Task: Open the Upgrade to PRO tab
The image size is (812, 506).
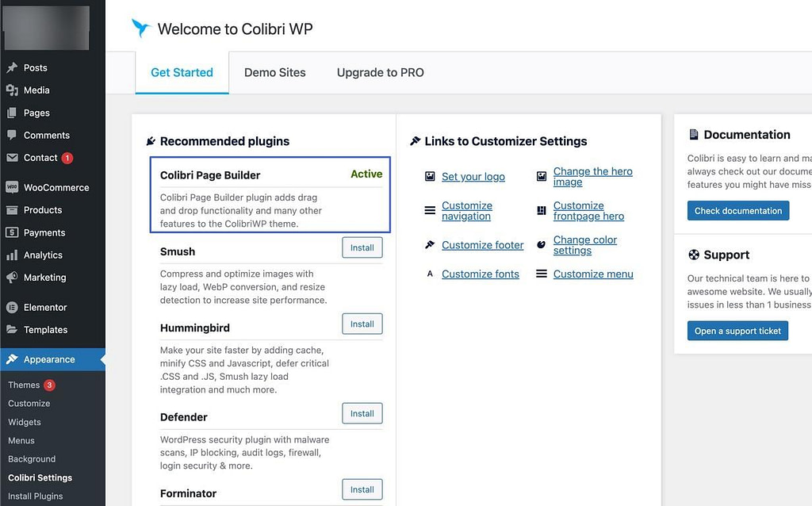Action: coord(380,72)
